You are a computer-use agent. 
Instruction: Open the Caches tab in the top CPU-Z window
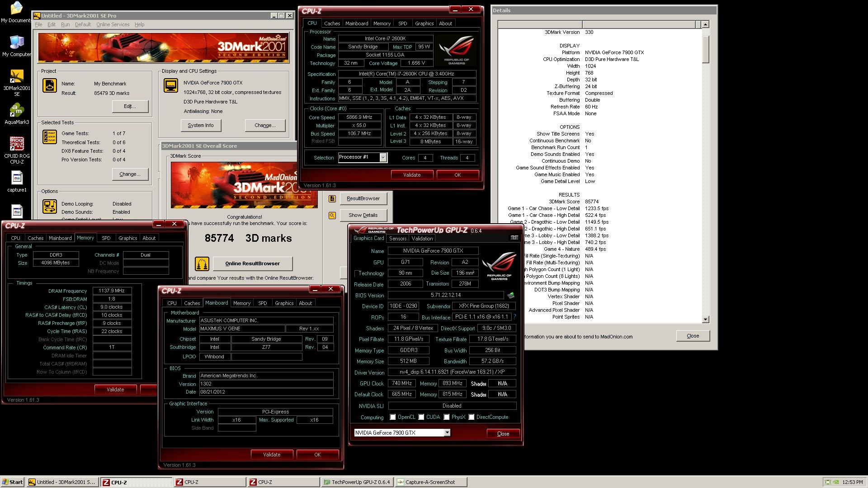[332, 23]
